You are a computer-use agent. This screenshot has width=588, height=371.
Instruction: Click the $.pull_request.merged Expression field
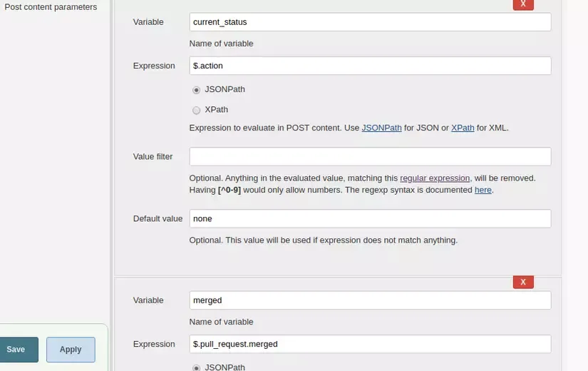370,344
